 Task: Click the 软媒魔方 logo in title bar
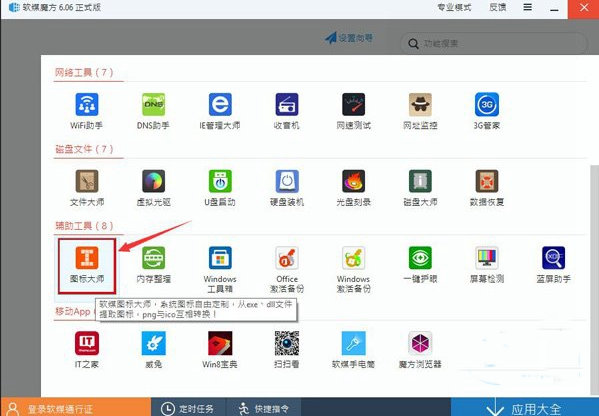[x=14, y=7]
